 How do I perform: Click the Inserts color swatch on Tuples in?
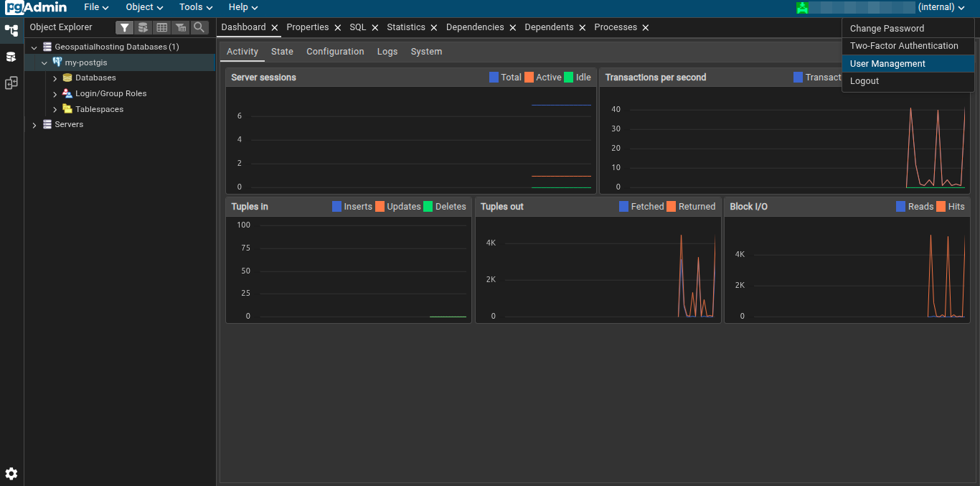pyautogui.click(x=336, y=206)
